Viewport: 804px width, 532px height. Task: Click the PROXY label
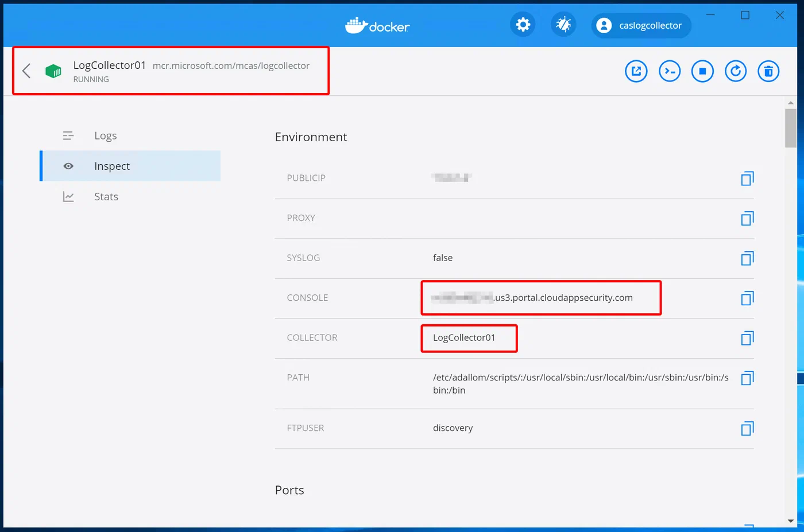[301, 218]
